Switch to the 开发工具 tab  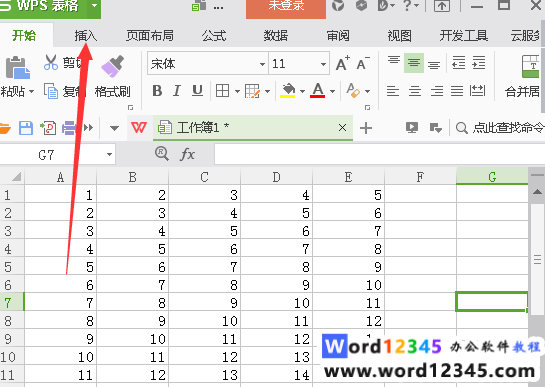point(464,35)
